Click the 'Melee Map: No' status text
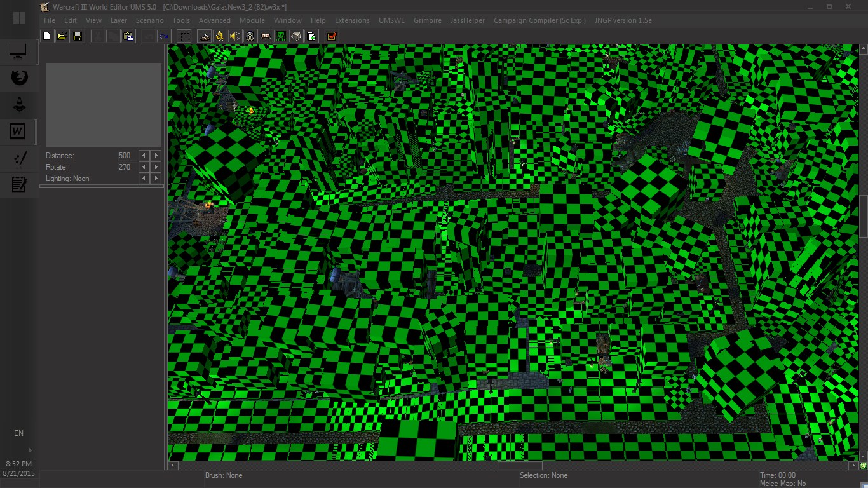868x488 pixels. (x=783, y=484)
